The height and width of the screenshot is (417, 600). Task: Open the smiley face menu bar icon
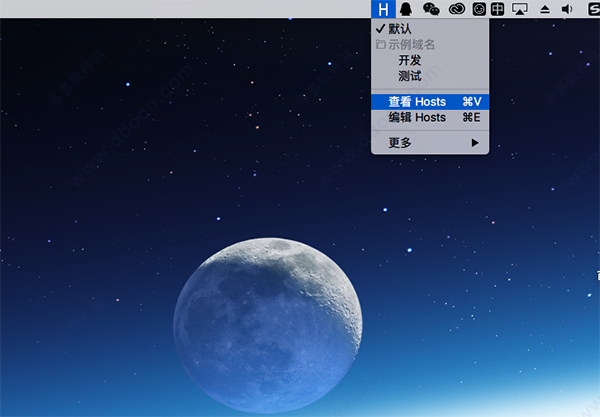click(x=479, y=9)
